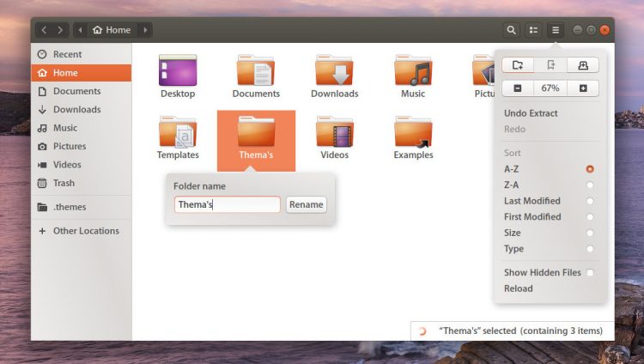Click the bookmark location icon in popover
Image resolution: width=644 pixels, height=364 pixels.
(x=550, y=65)
